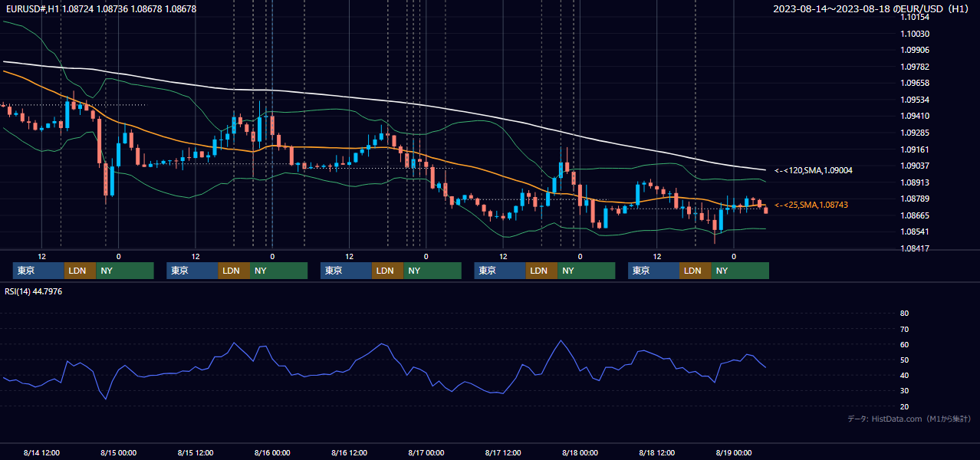Pick RSI scale level 40
980x460 pixels.
[x=904, y=375]
